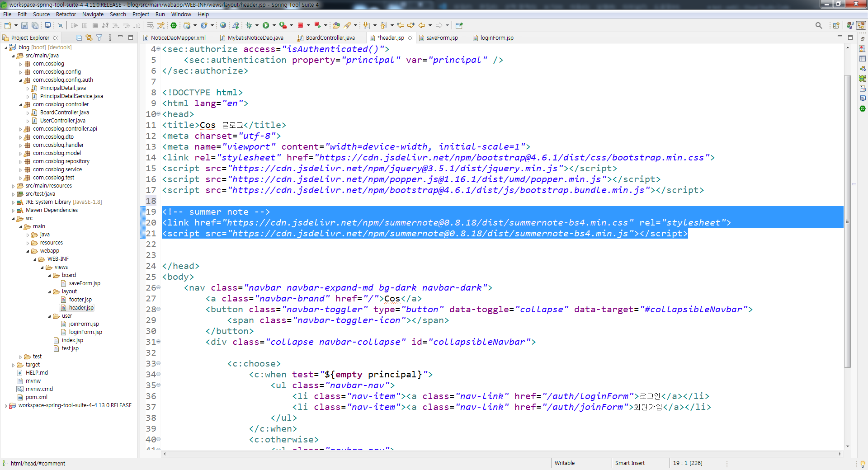
Task: Open the Boot Dashboard green icon in the right sidebar
Action: [x=862, y=108]
